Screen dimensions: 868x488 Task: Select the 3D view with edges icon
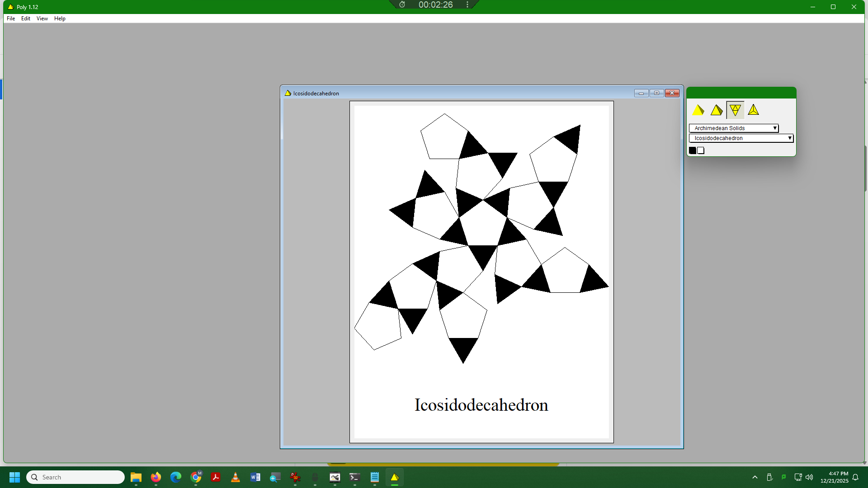[717, 110]
